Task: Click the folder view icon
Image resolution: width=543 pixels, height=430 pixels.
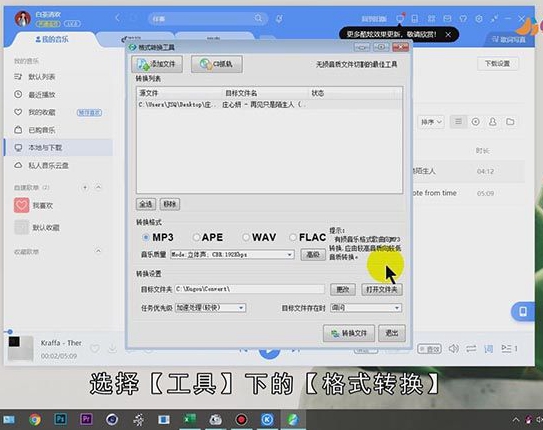Action: pyautogui.click(x=510, y=122)
